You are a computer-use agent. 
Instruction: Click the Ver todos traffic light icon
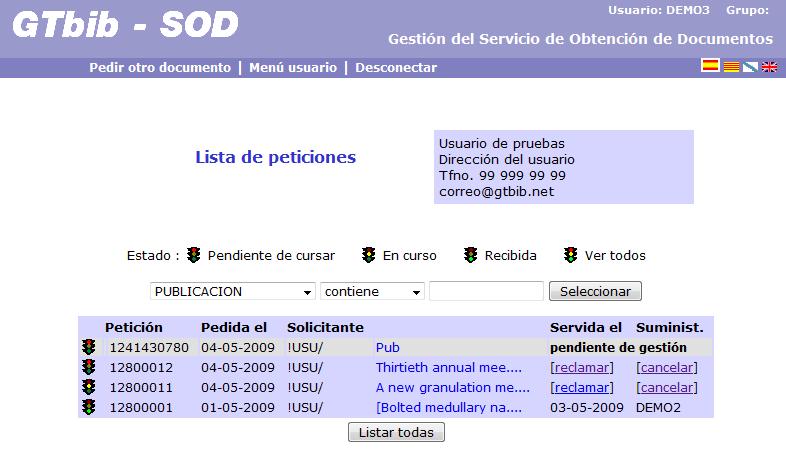[570, 255]
